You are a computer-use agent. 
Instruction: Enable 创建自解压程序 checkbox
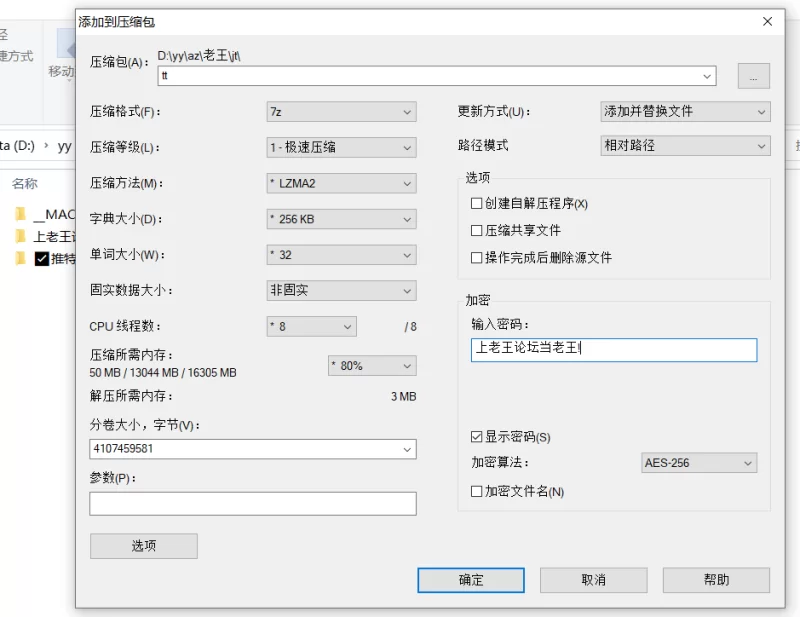click(477, 204)
